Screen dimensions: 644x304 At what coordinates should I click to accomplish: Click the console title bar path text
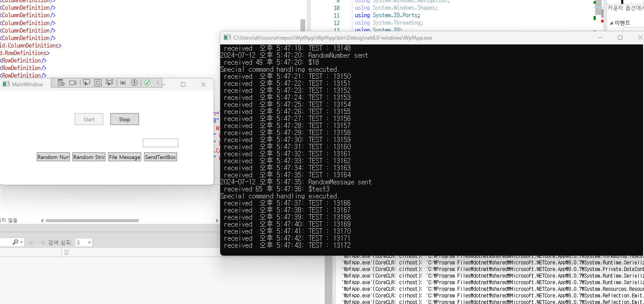pyautogui.click(x=333, y=38)
